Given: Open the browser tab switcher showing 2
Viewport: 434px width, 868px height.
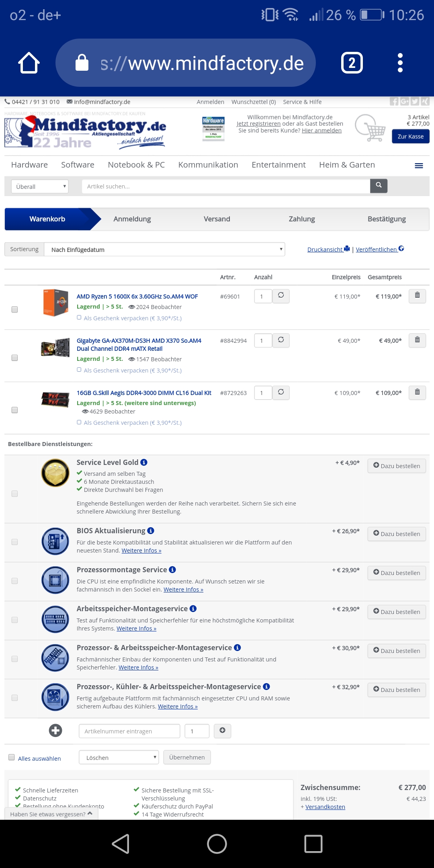Looking at the screenshot, I should tap(352, 63).
